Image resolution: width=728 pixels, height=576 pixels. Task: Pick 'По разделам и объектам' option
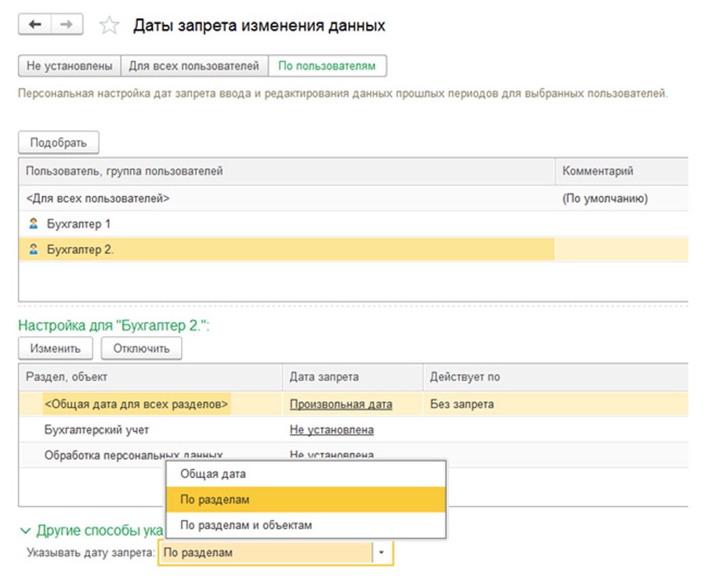246,525
